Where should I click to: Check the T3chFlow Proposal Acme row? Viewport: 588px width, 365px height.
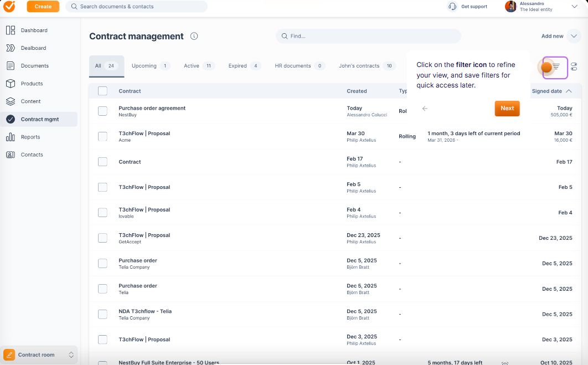pyautogui.click(x=102, y=136)
